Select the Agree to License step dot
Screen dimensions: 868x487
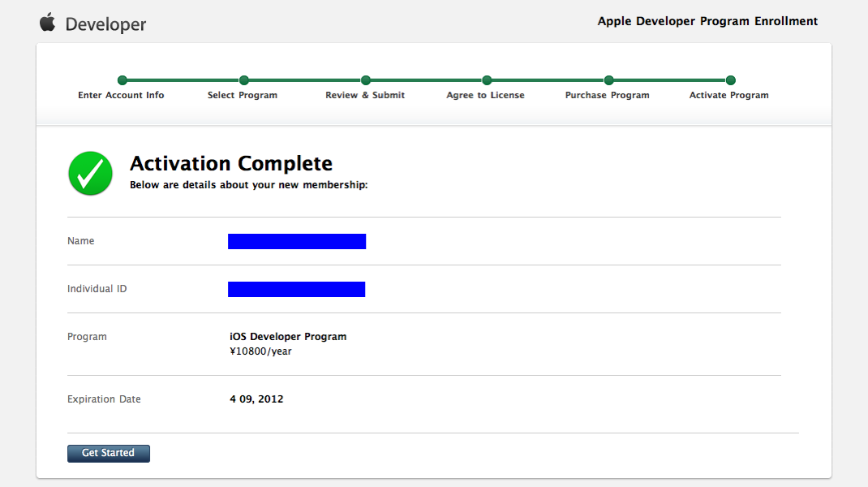coord(487,80)
